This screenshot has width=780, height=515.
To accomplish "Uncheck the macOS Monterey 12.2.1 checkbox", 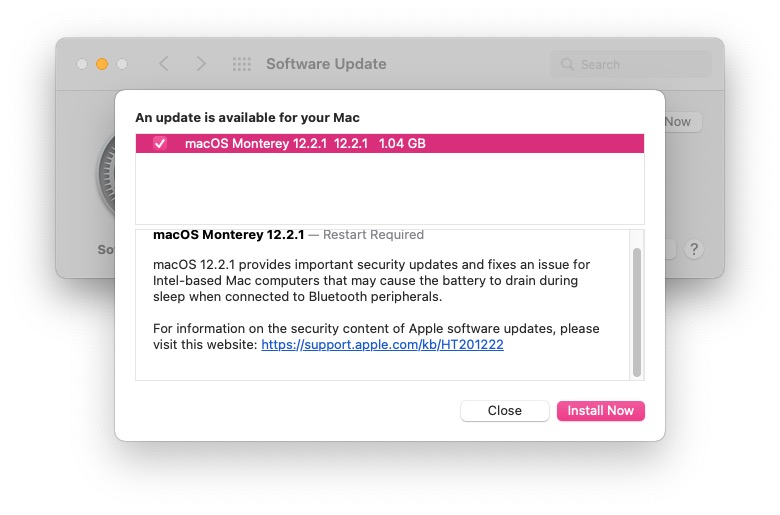I will (x=160, y=144).
